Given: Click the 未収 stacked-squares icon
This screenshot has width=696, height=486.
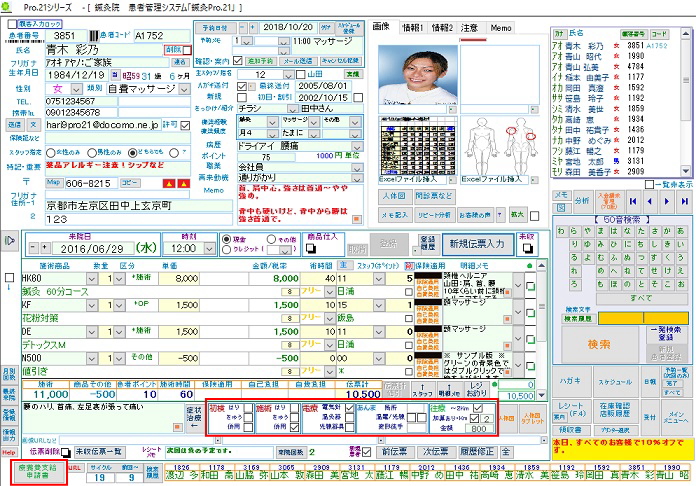Looking at the screenshot, I should coord(527,249).
